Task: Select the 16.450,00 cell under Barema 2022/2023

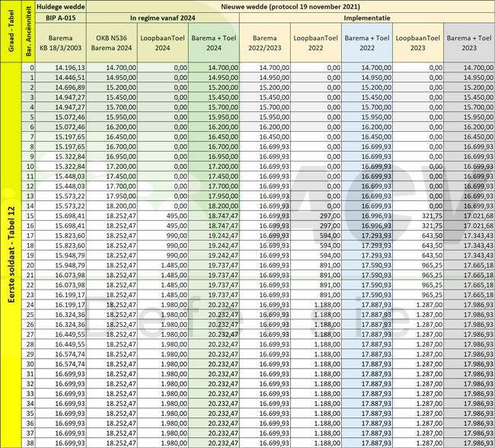Action: click(x=265, y=137)
